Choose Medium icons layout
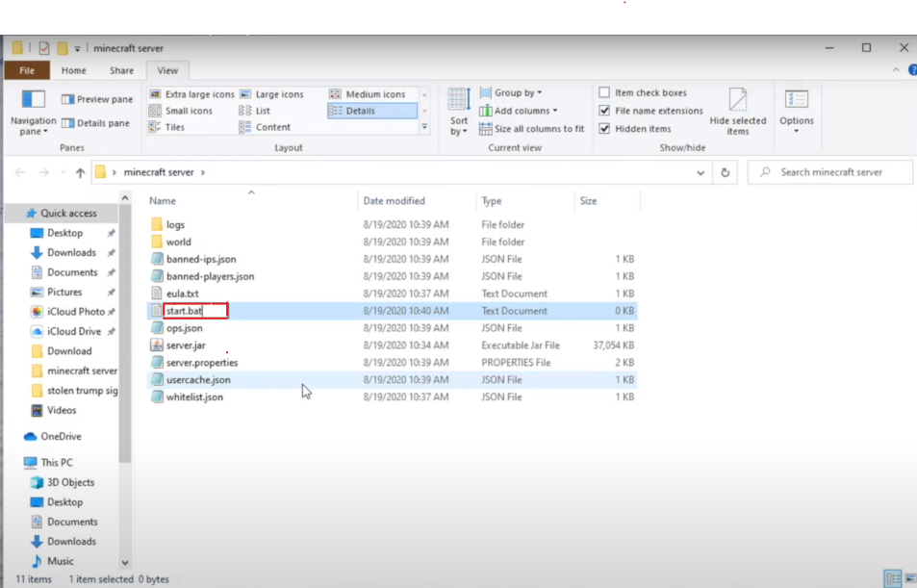Viewport: 917px width, 588px height. coord(368,94)
